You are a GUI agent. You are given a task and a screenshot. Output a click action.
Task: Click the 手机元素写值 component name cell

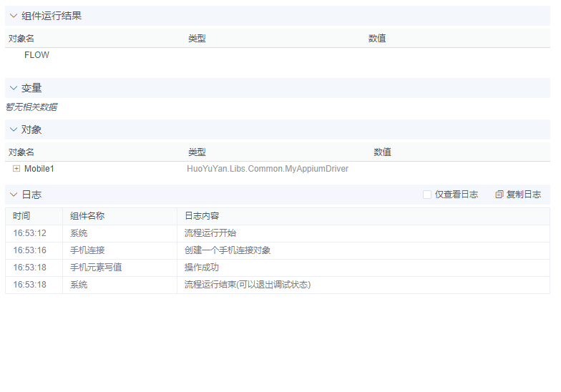[96, 268]
